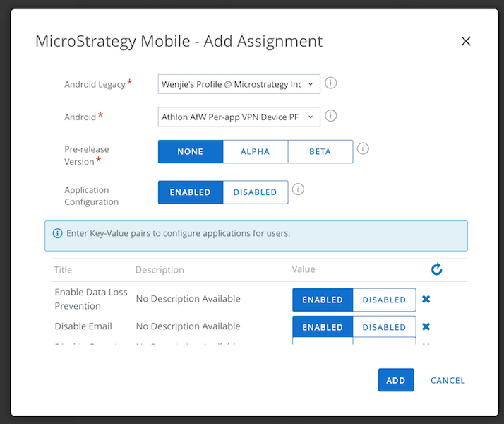Set Enable Data Loss Prevention to Disabled

[384, 300]
